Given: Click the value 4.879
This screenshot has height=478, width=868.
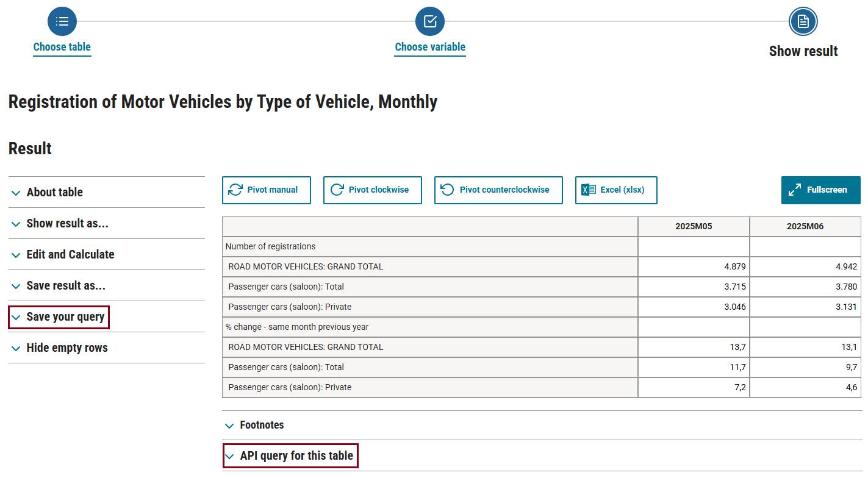Looking at the screenshot, I should pos(734,266).
